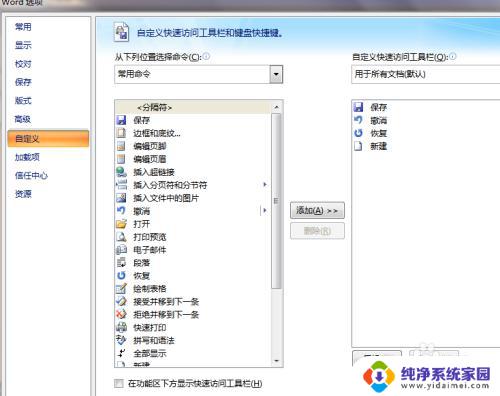This screenshot has height=396, width=500.
Task: Expand the 插入分页符和分节符 submenu arrow
Action: (265, 184)
